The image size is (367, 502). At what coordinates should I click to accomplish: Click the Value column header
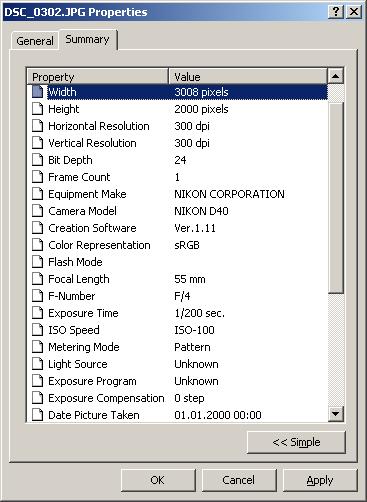coord(248,76)
